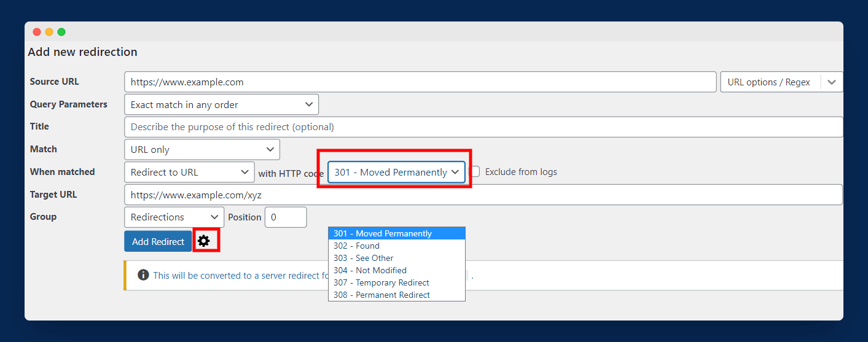Click the Add Redirect button

click(x=158, y=241)
